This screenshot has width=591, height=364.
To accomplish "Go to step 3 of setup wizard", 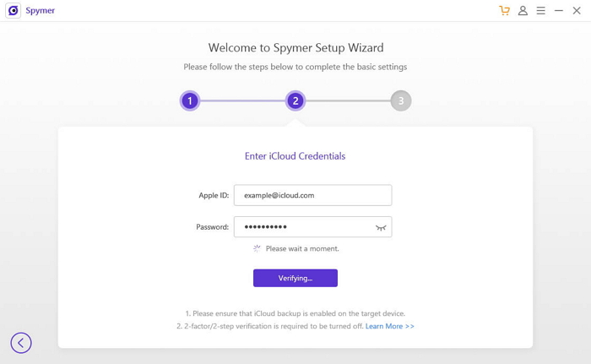I will tap(400, 101).
